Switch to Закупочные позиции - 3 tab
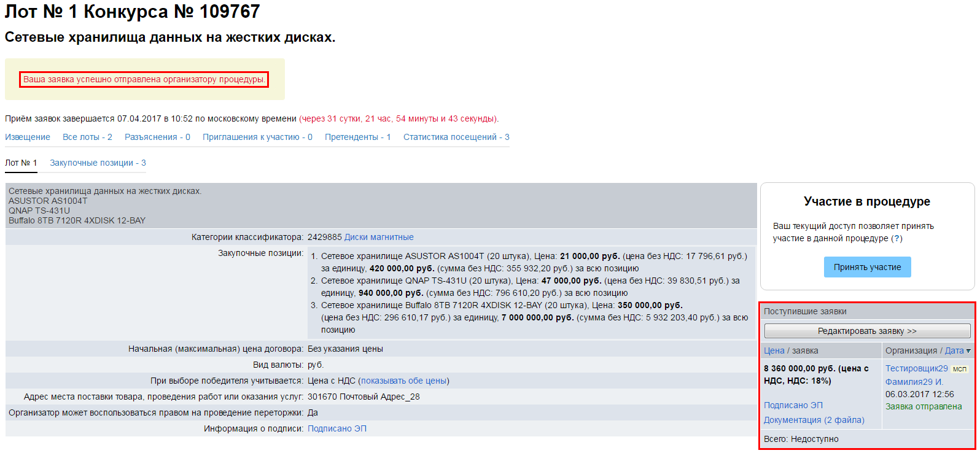This screenshot has width=980, height=453. click(x=98, y=163)
